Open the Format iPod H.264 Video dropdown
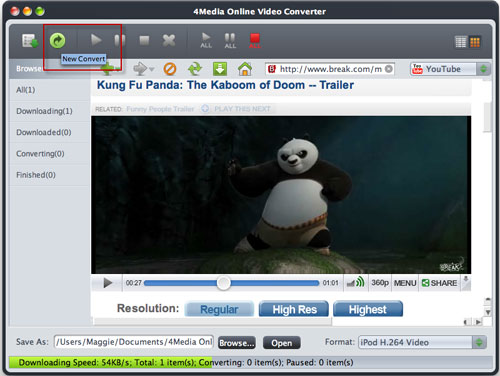Image resolution: width=500 pixels, height=376 pixels. coord(422,342)
